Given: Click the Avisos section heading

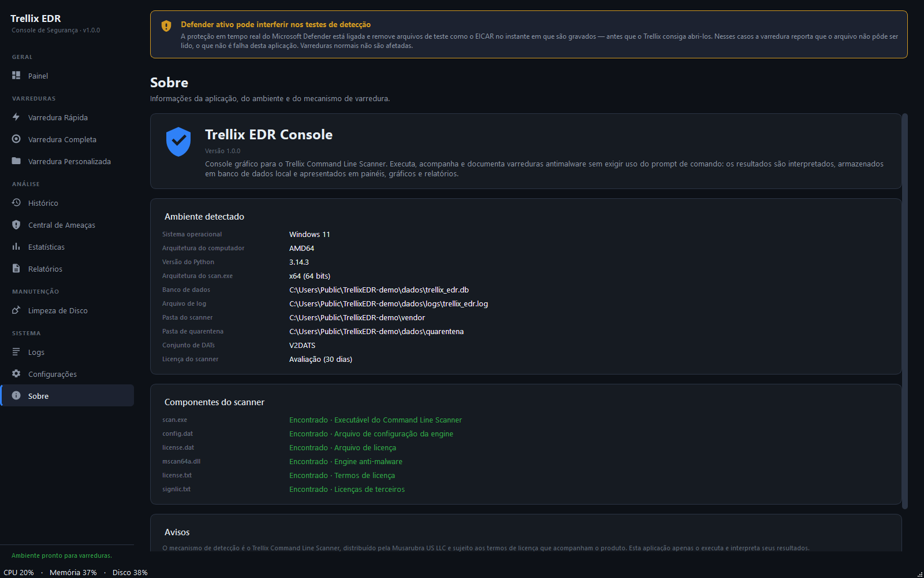Looking at the screenshot, I should (x=177, y=532).
